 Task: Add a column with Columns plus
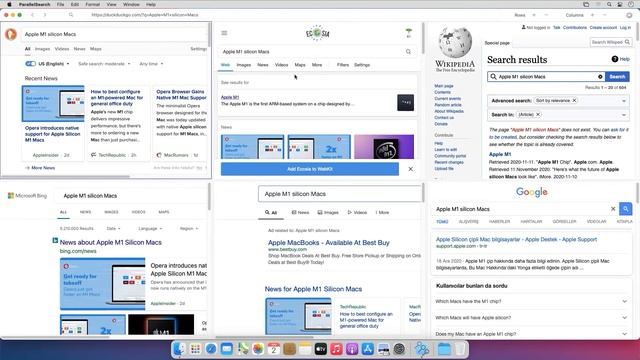[x=592, y=15]
